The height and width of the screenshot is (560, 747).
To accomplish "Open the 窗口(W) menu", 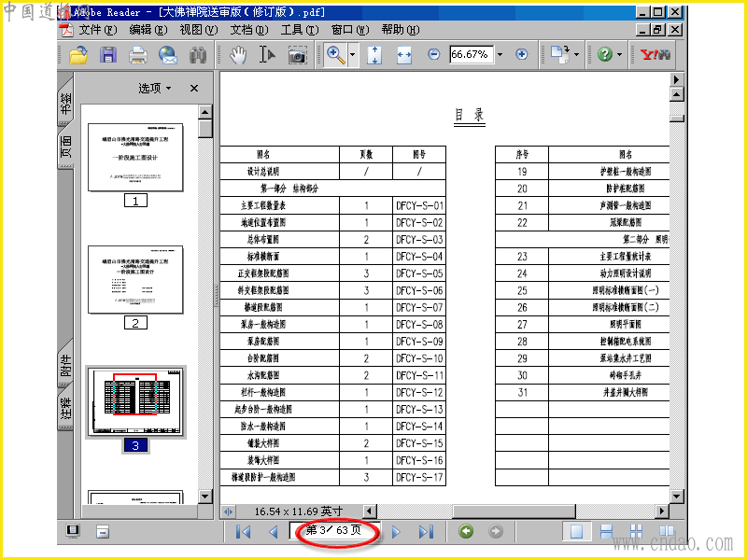I will pos(350,30).
